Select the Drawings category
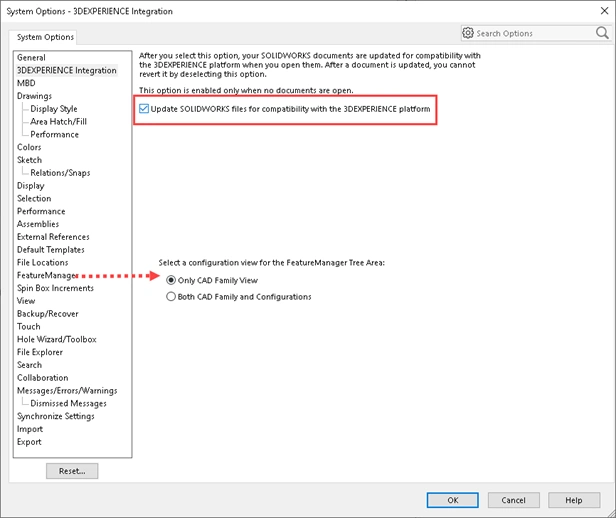Viewport: 616px width, 518px height. pos(34,96)
